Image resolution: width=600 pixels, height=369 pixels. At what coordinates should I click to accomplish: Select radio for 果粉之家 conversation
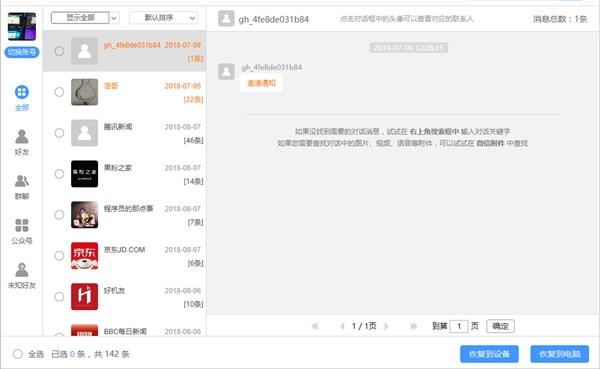pyautogui.click(x=59, y=174)
